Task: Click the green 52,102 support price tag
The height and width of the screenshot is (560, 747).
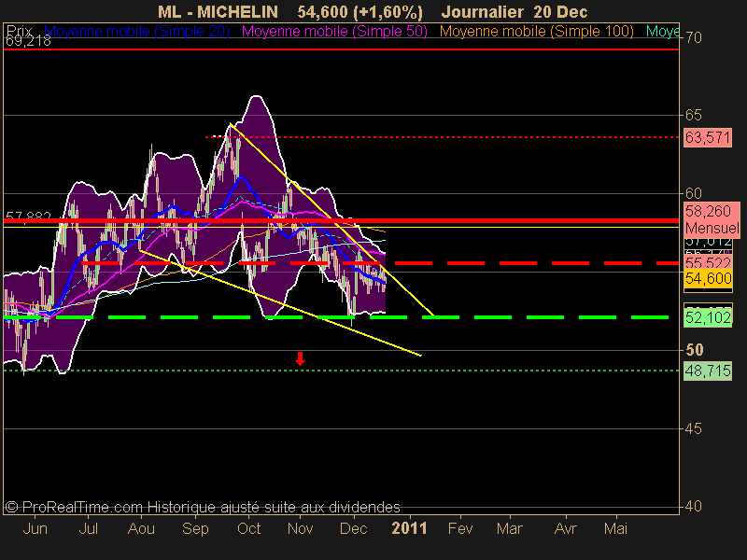Action: click(708, 317)
